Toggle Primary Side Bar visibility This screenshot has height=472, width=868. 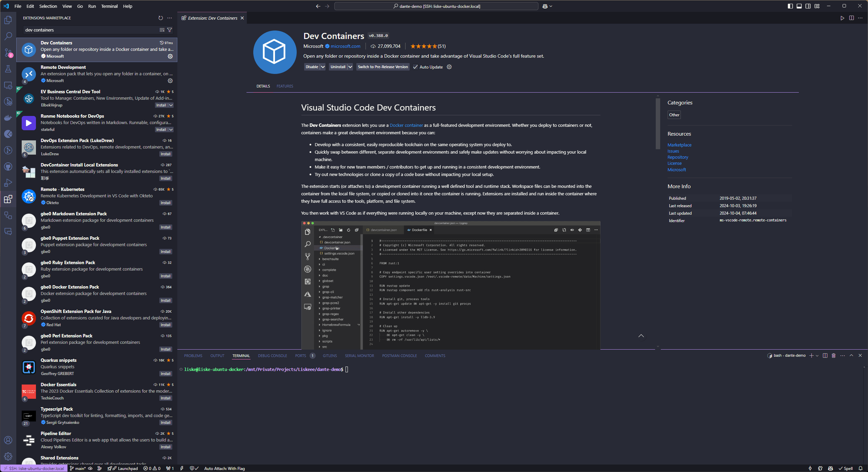(x=790, y=6)
